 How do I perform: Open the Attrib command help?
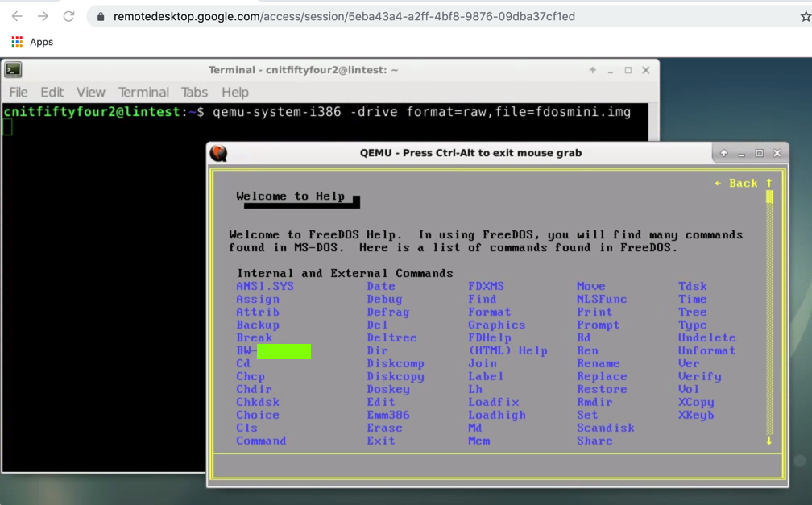tap(258, 313)
